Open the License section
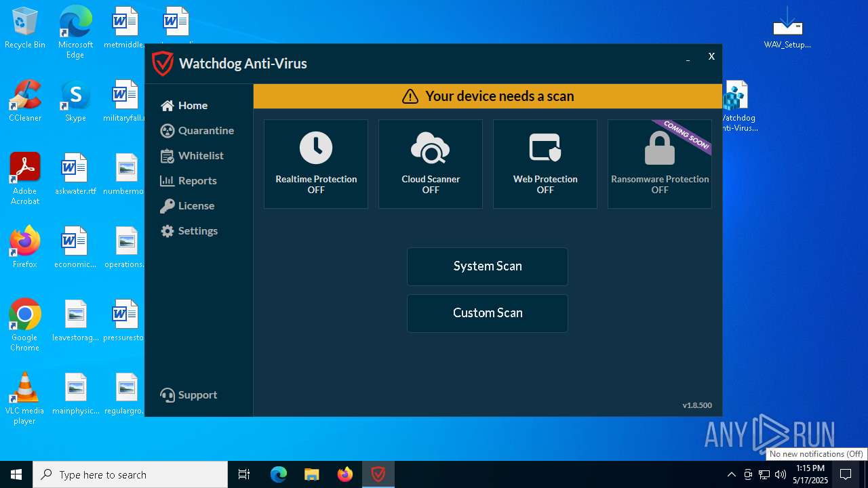Image resolution: width=868 pixels, height=488 pixels. 187,206
